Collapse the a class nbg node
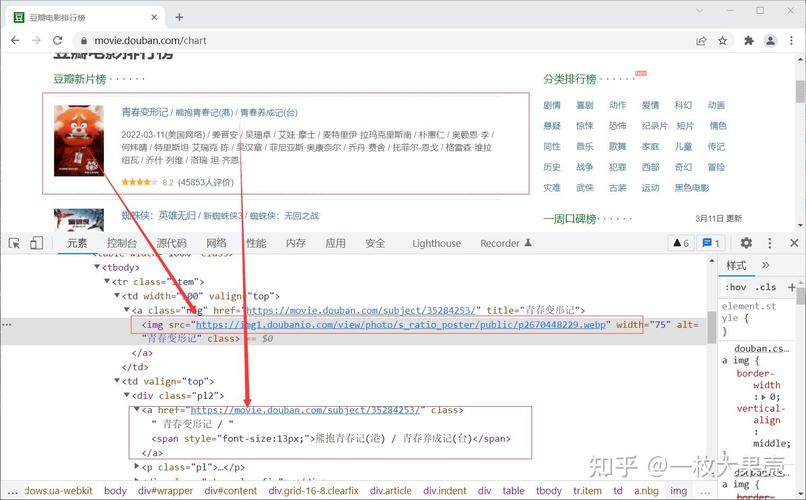Viewport: 806px width, 500px height. pos(127,310)
